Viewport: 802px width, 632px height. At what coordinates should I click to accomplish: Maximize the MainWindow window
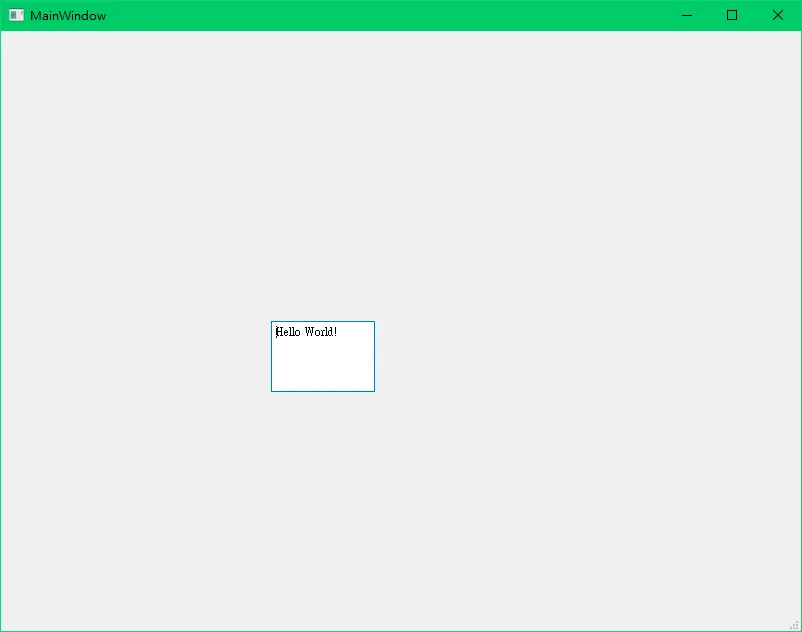[x=732, y=15]
